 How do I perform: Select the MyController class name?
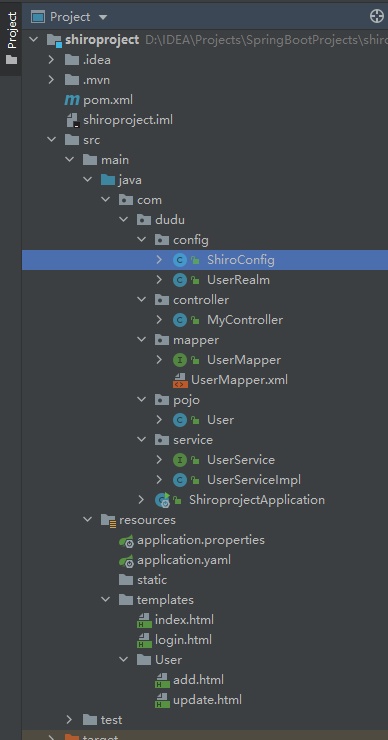click(x=245, y=320)
